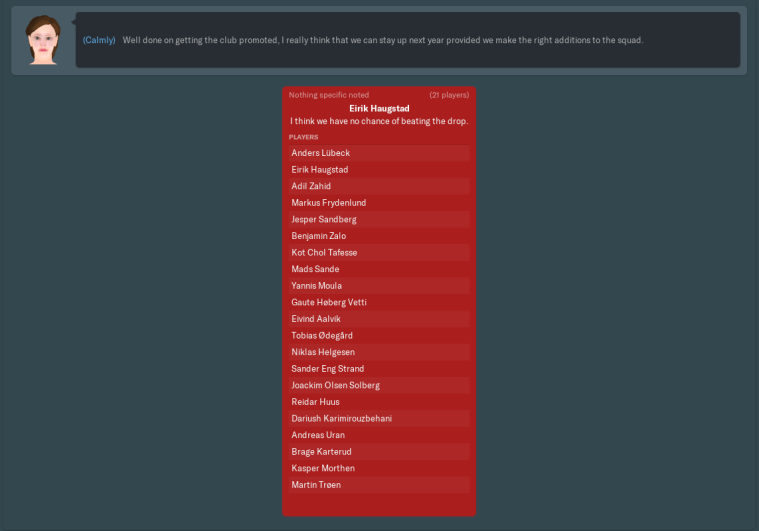Click on Jesper Sandberg's name

click(x=324, y=219)
